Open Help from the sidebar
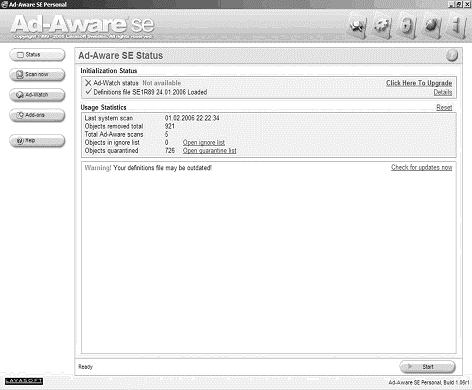The width and height of the screenshot is (472, 390). point(37,141)
